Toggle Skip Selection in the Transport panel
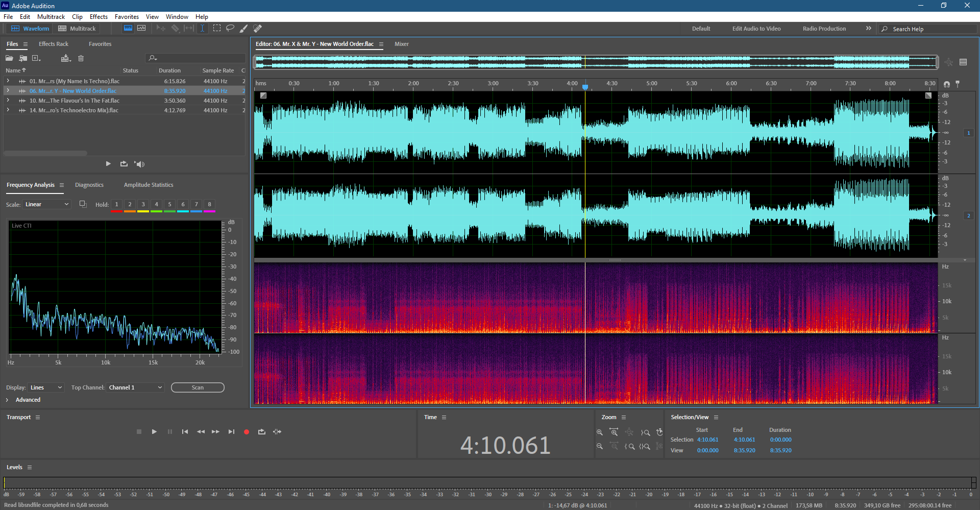The height and width of the screenshot is (510, 980). (277, 432)
